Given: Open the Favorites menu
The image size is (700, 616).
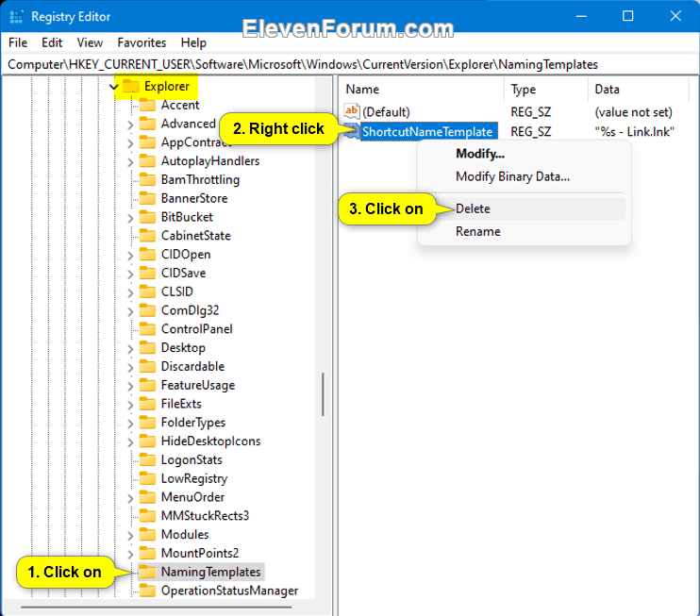Looking at the screenshot, I should pos(142,42).
